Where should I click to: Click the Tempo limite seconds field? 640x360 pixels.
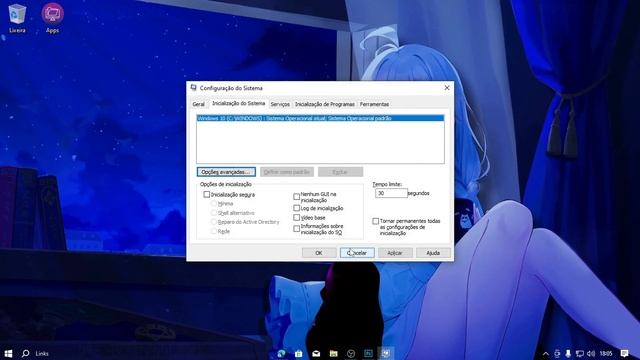(391, 193)
